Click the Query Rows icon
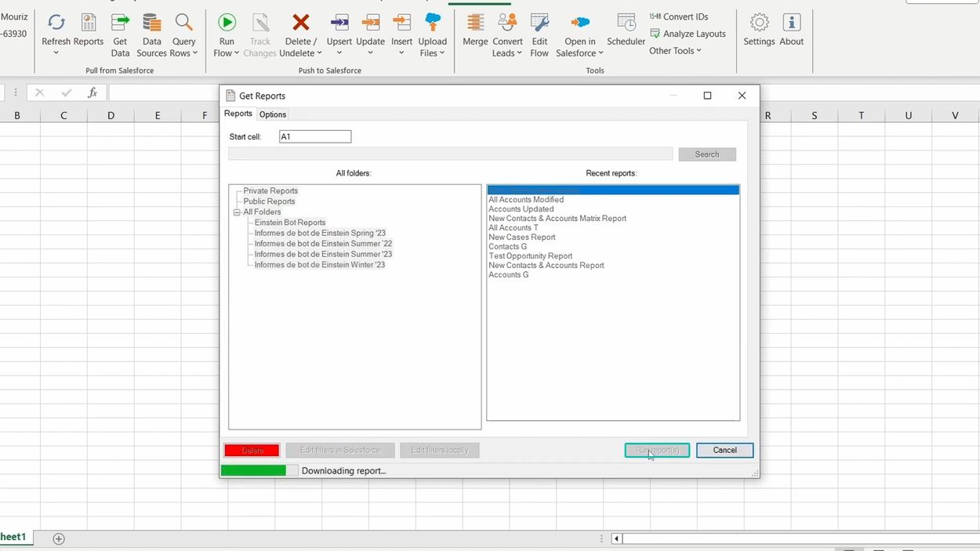The height and width of the screenshot is (551, 980). (183, 22)
